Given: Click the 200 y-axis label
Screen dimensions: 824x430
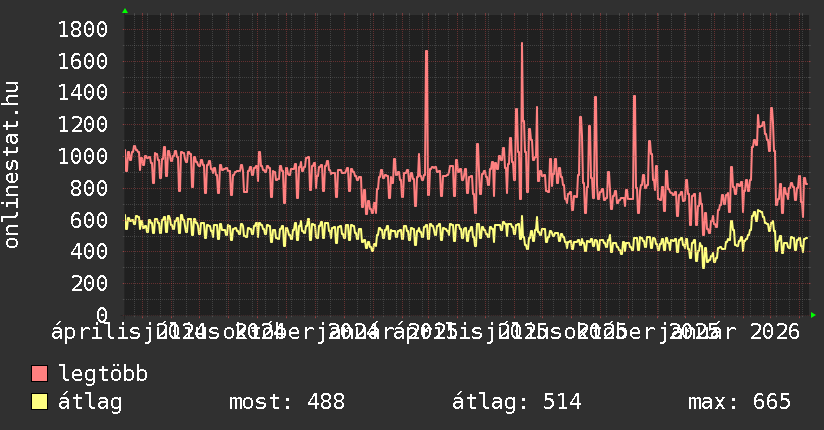Looking at the screenshot, I should click(88, 284).
